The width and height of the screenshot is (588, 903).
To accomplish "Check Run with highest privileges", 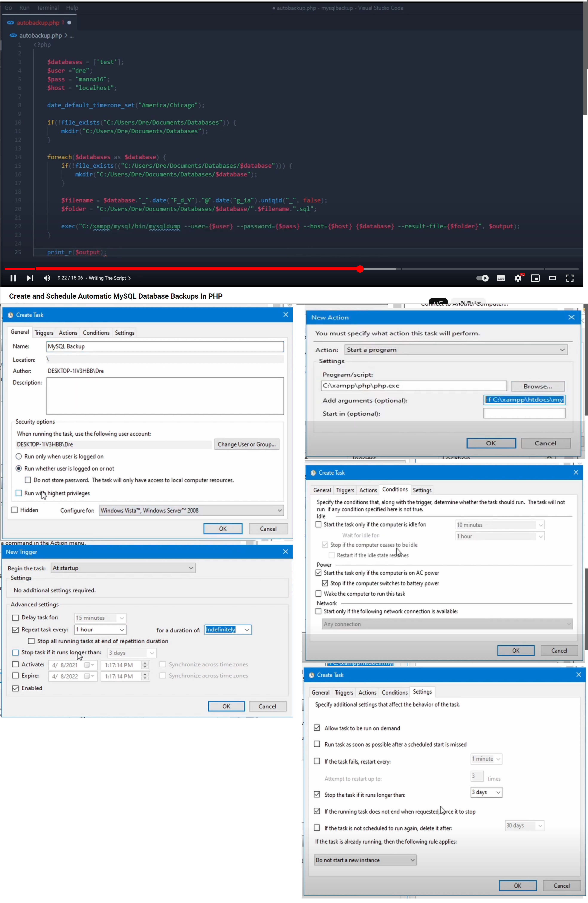I will 19,493.
